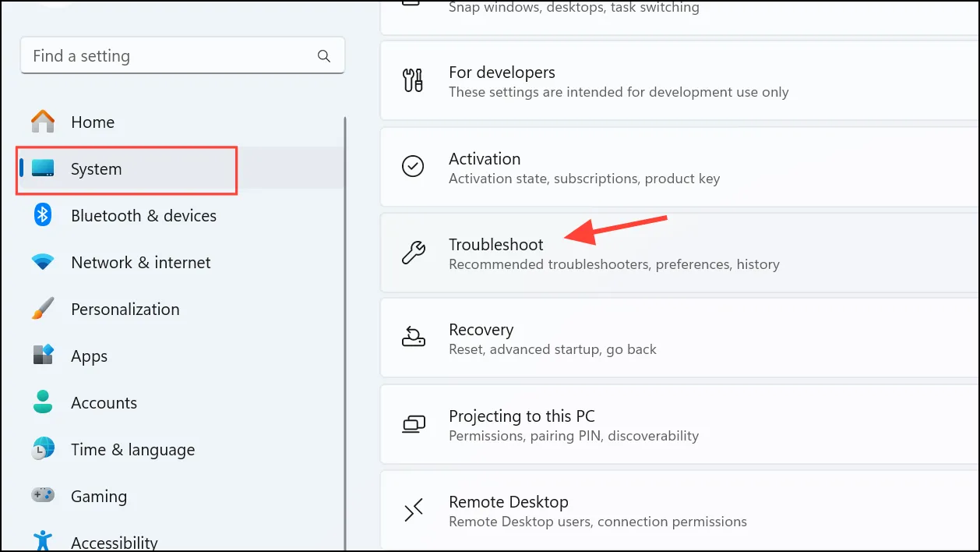The height and width of the screenshot is (552, 980).
Task: Click the Apps icon in sidebar
Action: 43,356
